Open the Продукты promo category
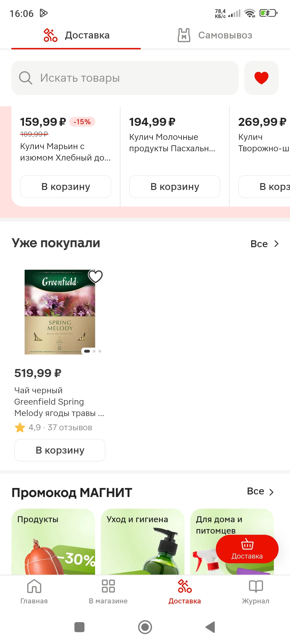290x644 pixels. (x=53, y=541)
